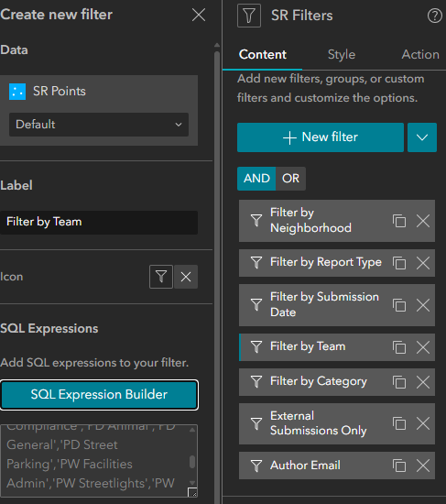The height and width of the screenshot is (504, 446).
Task: Remove the Filter by Report Type item
Action: pyautogui.click(x=423, y=263)
